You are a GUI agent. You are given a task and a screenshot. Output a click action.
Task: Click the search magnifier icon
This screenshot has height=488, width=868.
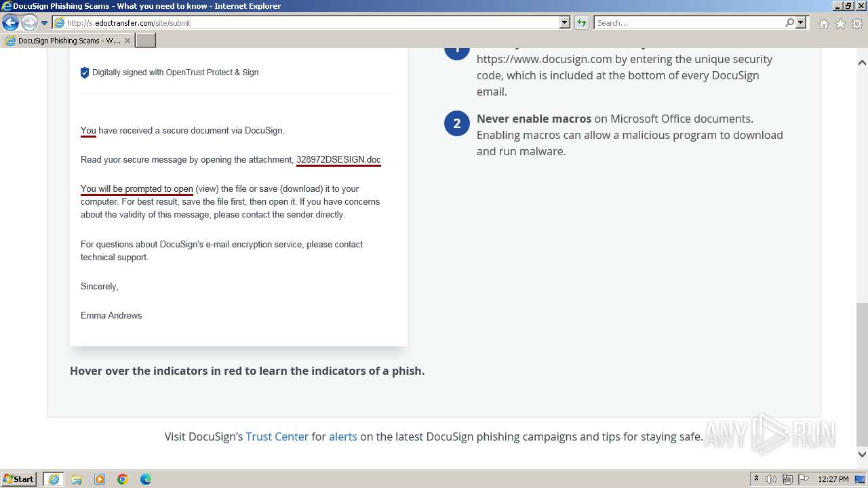[789, 22]
